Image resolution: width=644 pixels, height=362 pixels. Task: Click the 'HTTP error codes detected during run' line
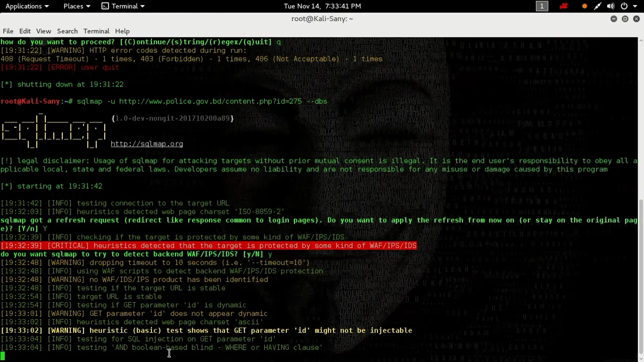click(123, 50)
